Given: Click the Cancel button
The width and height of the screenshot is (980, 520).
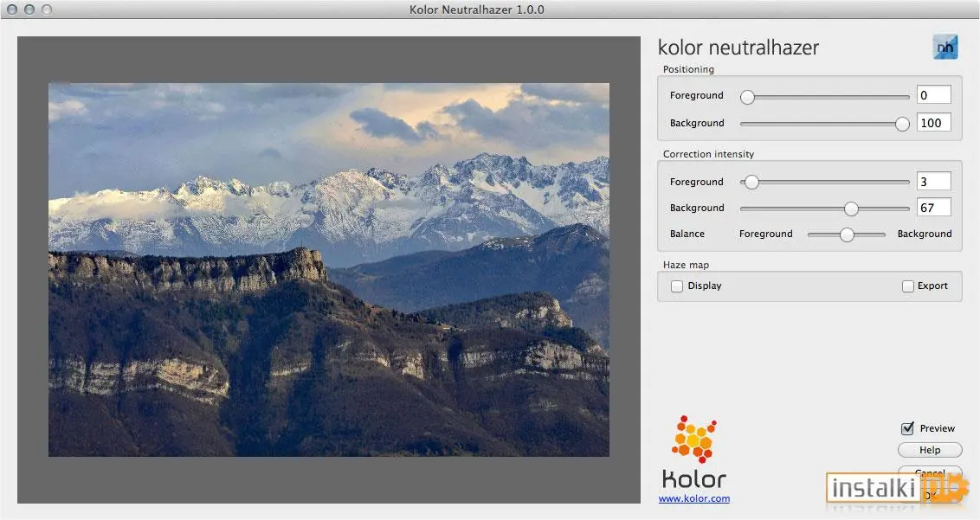Looking at the screenshot, I should pyautogui.click(x=930, y=472).
